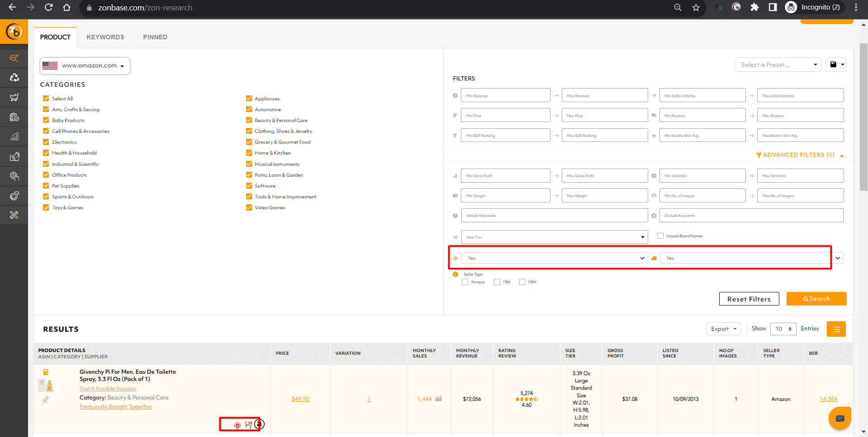This screenshot has height=437, width=868.
Task: Select the sales chart icon in the sidebar
Action: coord(14,136)
